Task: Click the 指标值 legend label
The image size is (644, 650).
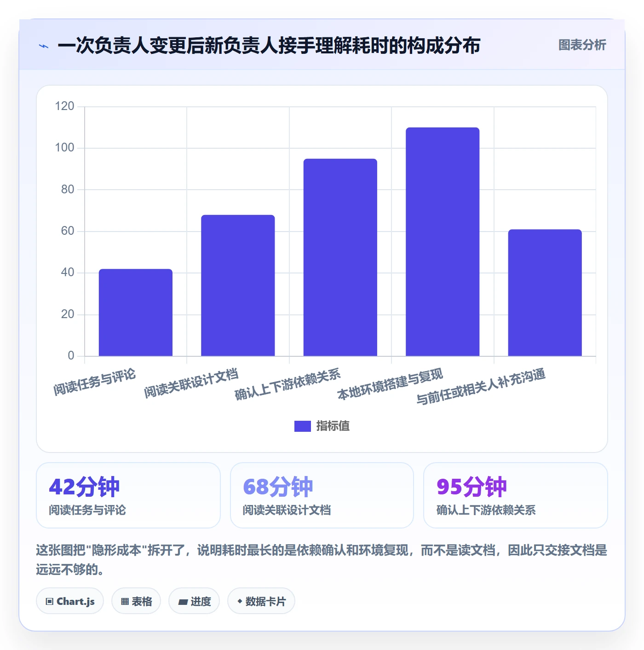Action: click(333, 426)
